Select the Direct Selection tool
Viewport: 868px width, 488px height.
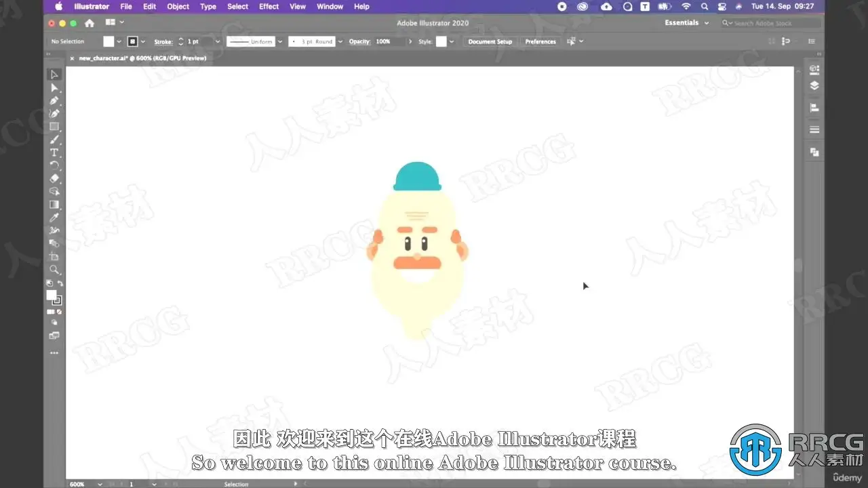[54, 88]
